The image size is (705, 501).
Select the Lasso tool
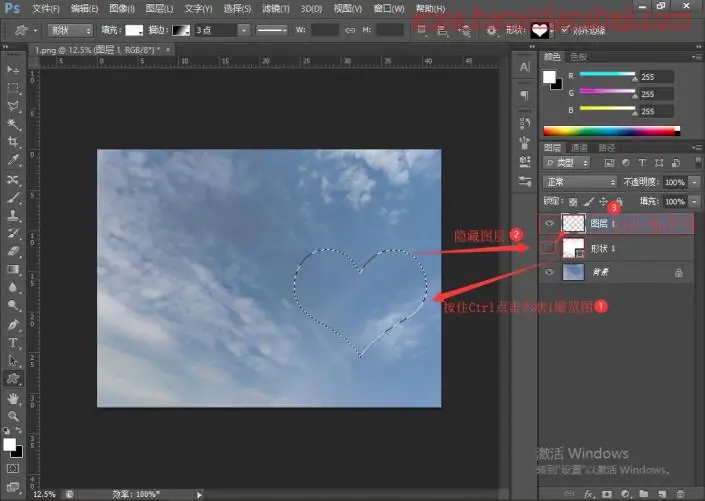13,106
